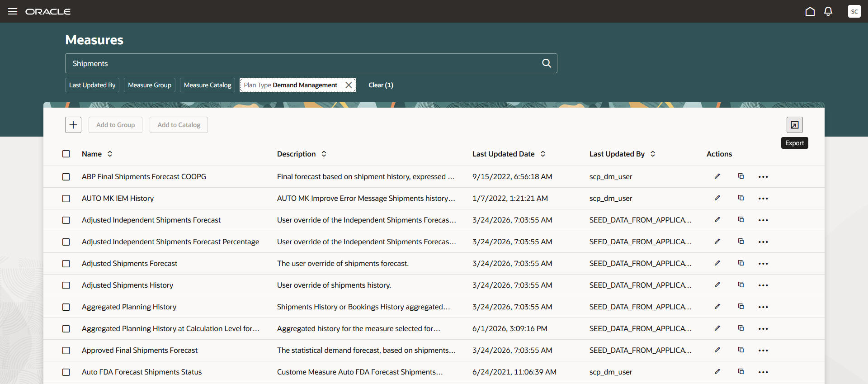Open the SC user profile menu
This screenshot has width=868, height=384.
pyautogui.click(x=854, y=11)
